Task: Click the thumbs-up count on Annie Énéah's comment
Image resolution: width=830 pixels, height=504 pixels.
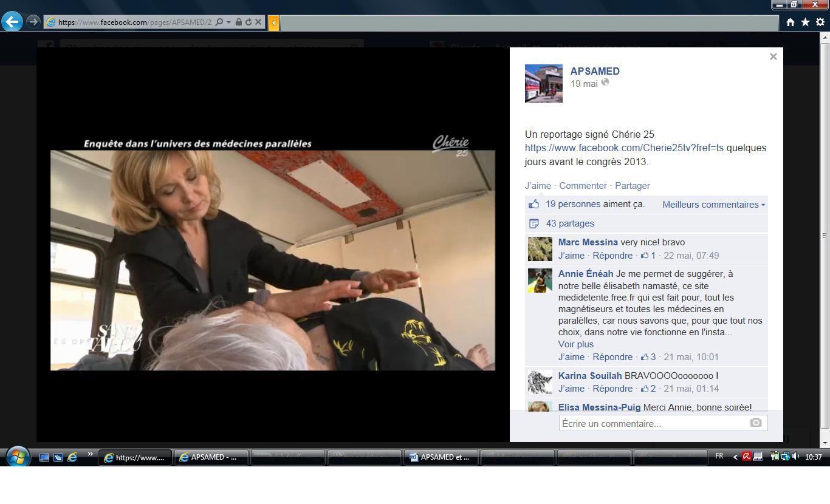Action: [648, 357]
